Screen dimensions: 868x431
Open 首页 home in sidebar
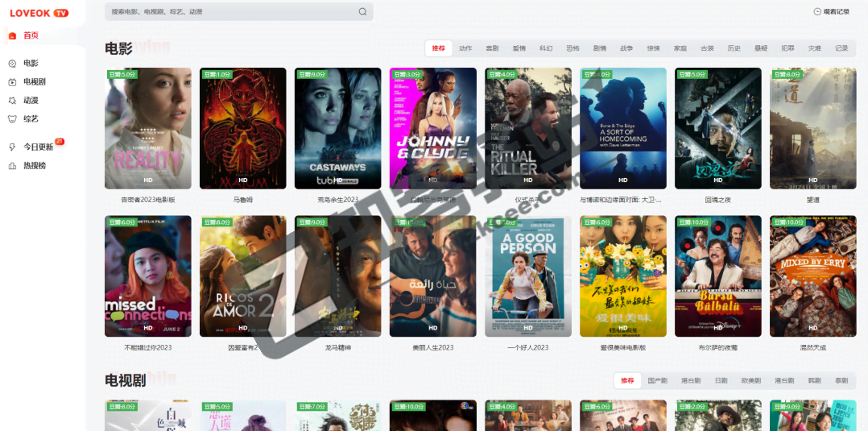pos(31,35)
